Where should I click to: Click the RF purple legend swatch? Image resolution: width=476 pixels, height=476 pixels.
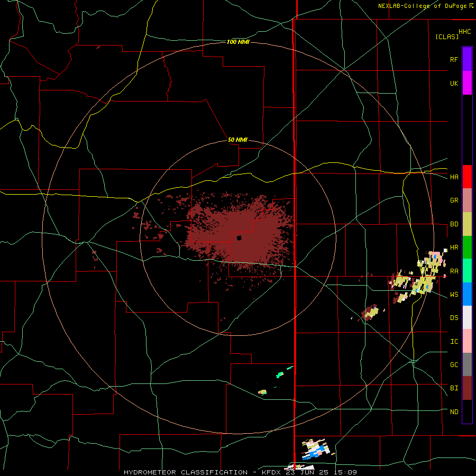tap(467, 59)
